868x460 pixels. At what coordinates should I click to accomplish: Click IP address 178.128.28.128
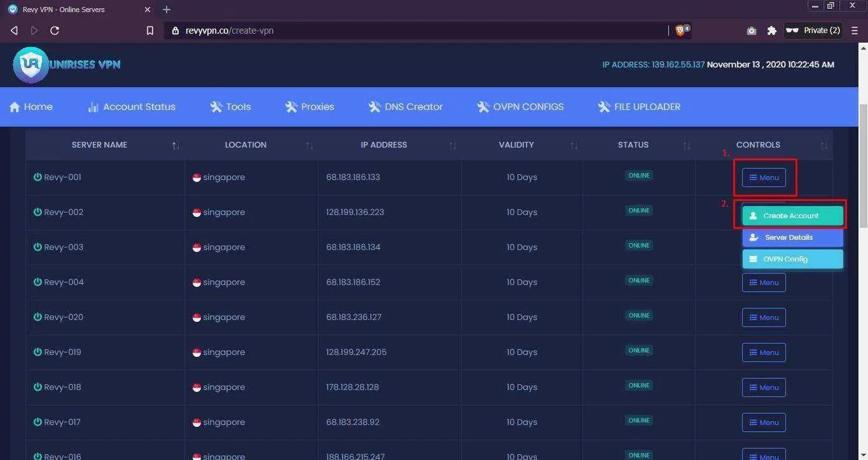352,387
